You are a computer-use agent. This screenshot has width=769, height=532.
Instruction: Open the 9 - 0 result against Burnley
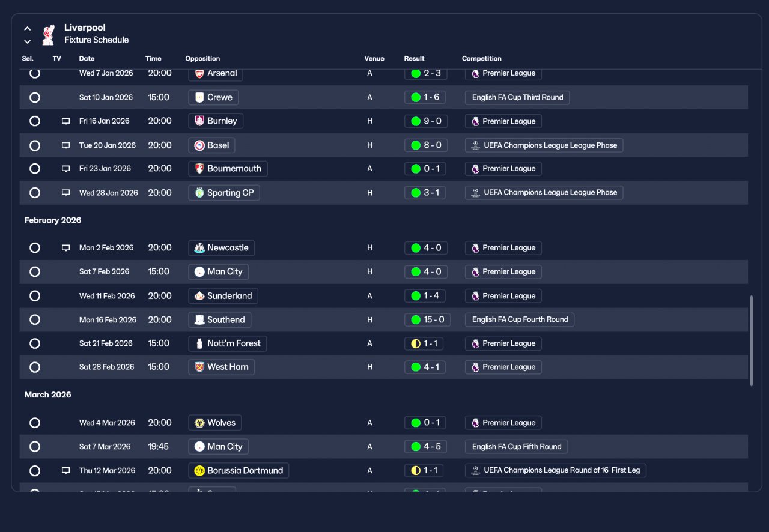[x=426, y=121]
